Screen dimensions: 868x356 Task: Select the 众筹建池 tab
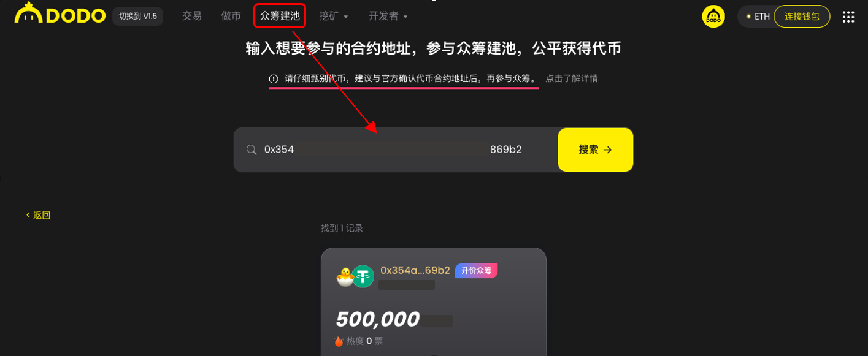tap(280, 16)
